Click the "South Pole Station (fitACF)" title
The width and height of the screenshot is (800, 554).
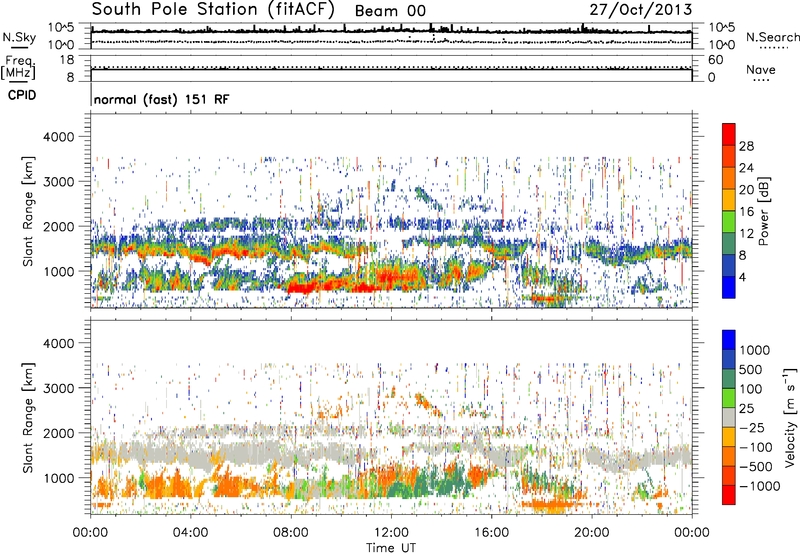213,10
